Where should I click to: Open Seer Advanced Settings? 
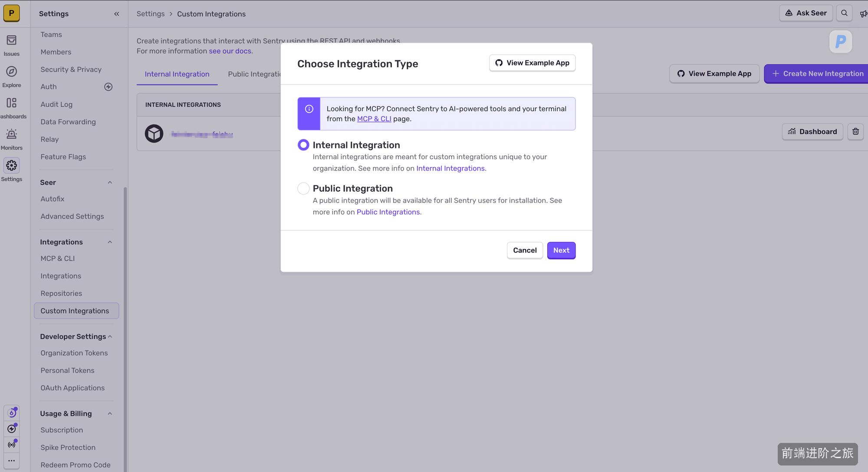click(72, 216)
